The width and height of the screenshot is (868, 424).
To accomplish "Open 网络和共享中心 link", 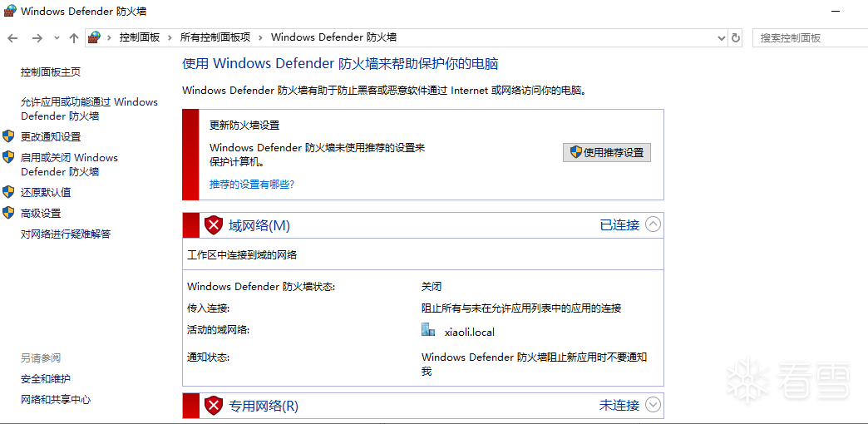I will pos(56,400).
